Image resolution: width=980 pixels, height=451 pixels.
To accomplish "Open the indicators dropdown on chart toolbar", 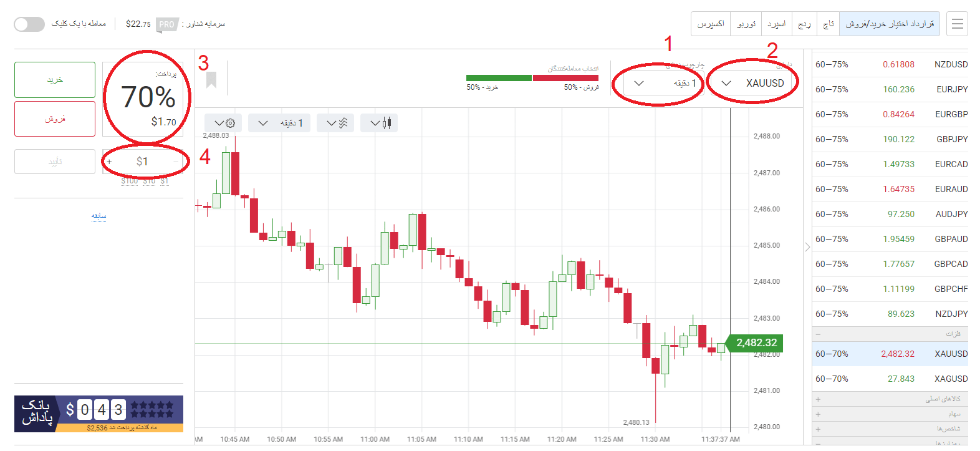I will (335, 123).
